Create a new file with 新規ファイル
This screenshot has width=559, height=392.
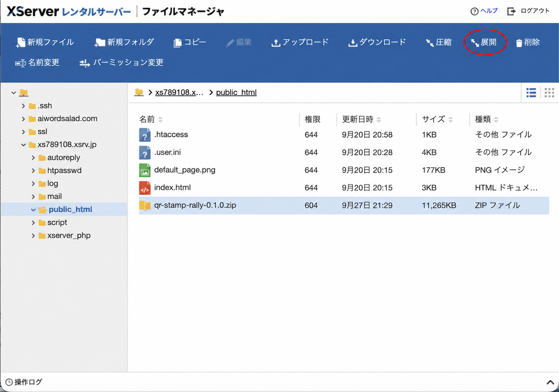point(45,43)
